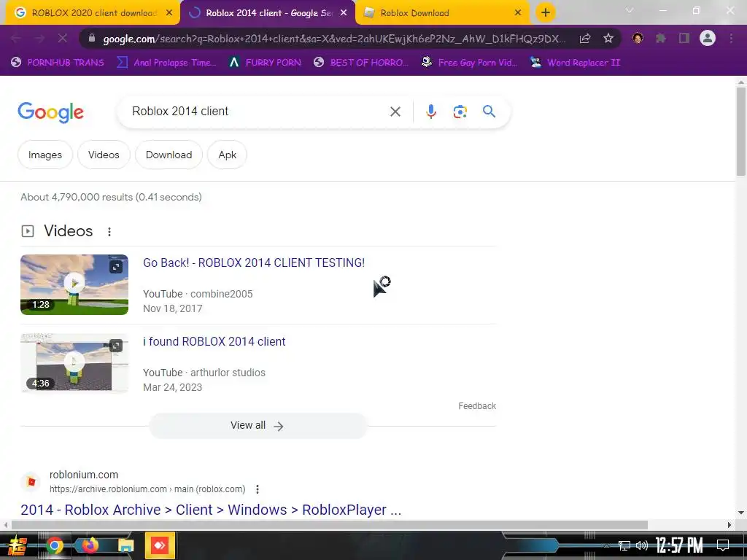Filter results by Images
This screenshot has width=747, height=560.
45,155
